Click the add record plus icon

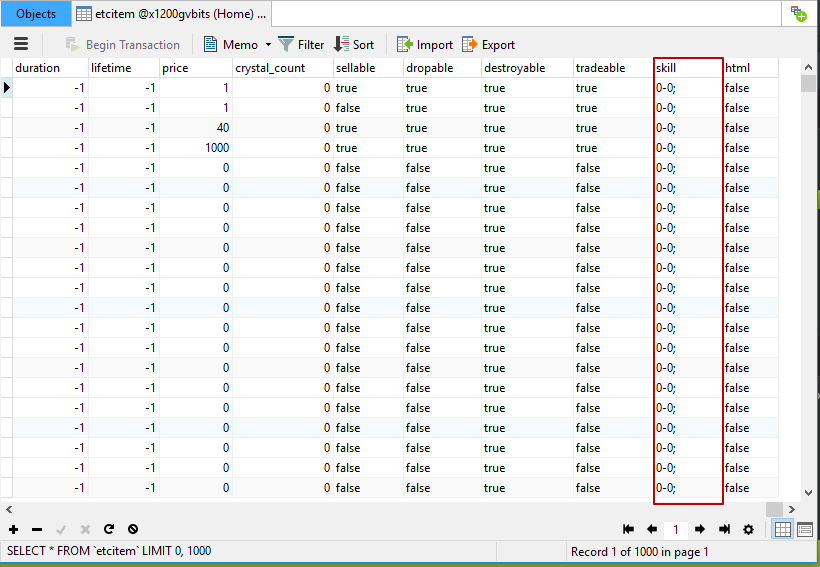tap(13, 529)
